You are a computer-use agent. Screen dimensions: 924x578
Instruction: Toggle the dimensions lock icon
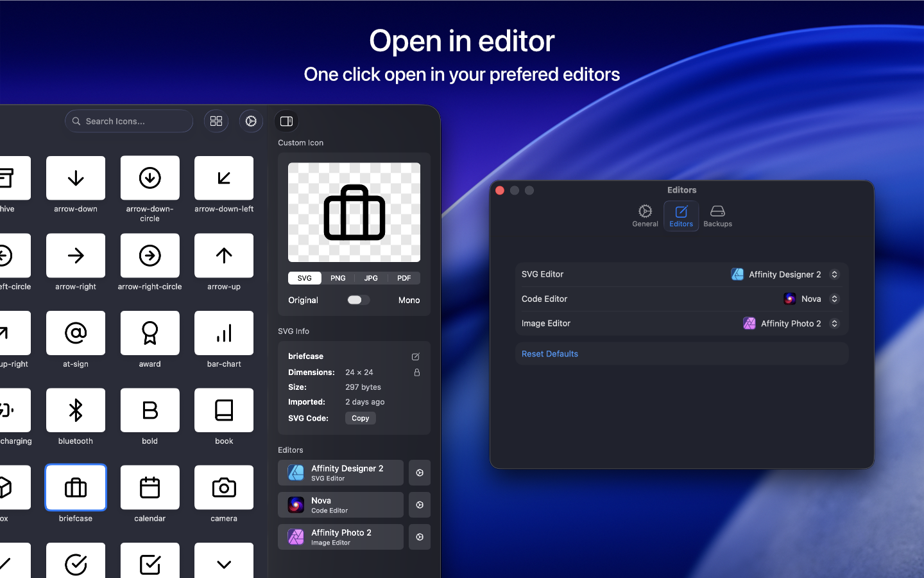click(x=416, y=372)
